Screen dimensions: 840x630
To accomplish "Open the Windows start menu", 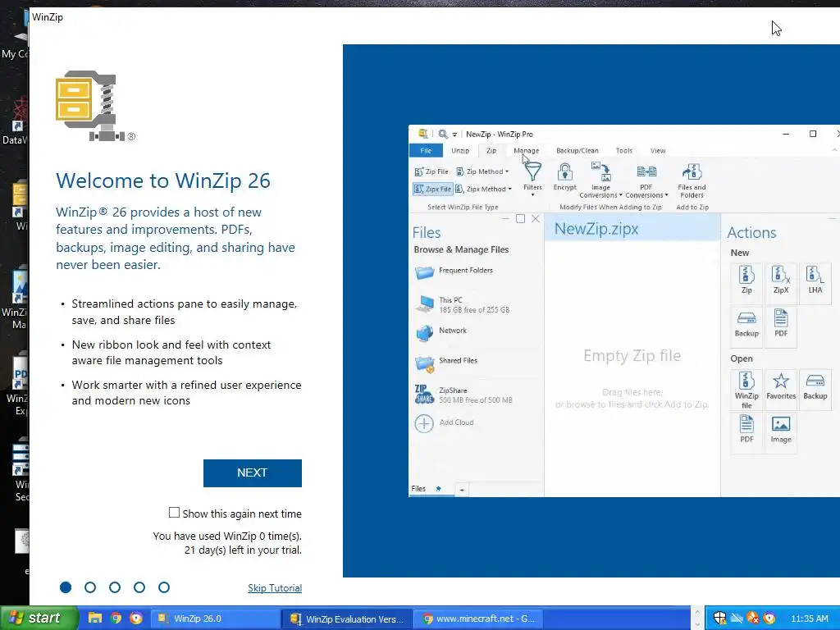I will pyautogui.click(x=38, y=619).
